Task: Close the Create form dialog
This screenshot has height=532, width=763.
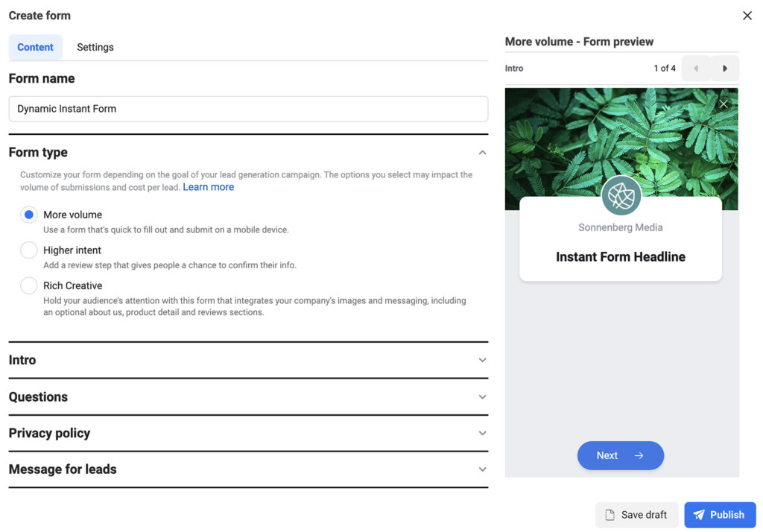Action: [x=747, y=15]
